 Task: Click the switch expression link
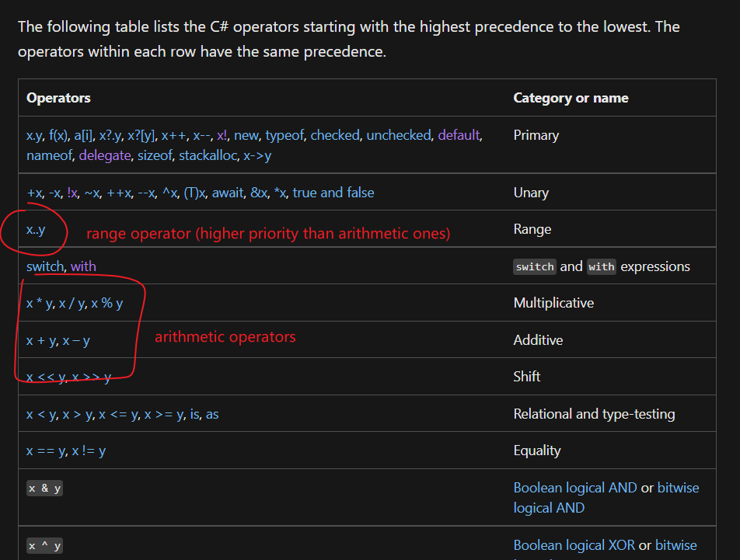coord(45,266)
